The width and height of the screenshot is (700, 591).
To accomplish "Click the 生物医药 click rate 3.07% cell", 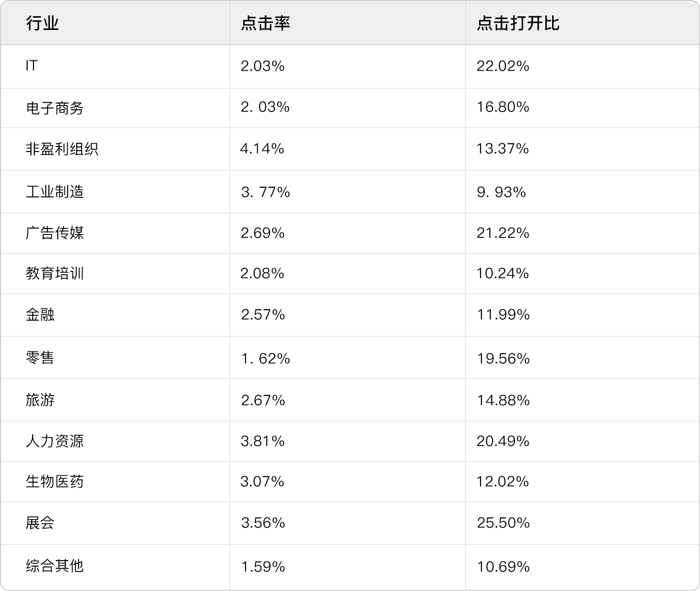I will [x=262, y=481].
